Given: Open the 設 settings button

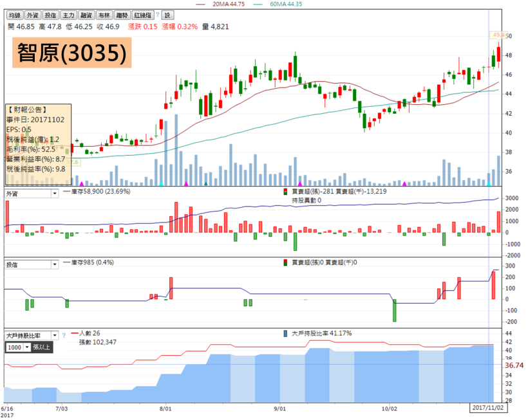Looking at the screenshot, I should tap(167, 15).
